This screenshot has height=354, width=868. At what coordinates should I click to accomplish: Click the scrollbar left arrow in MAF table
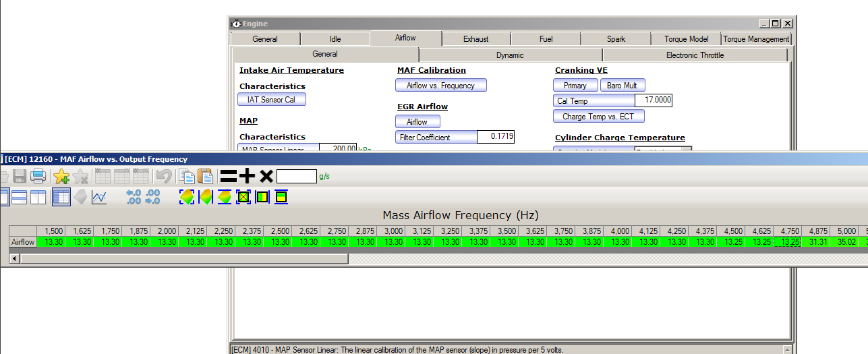click(x=14, y=258)
